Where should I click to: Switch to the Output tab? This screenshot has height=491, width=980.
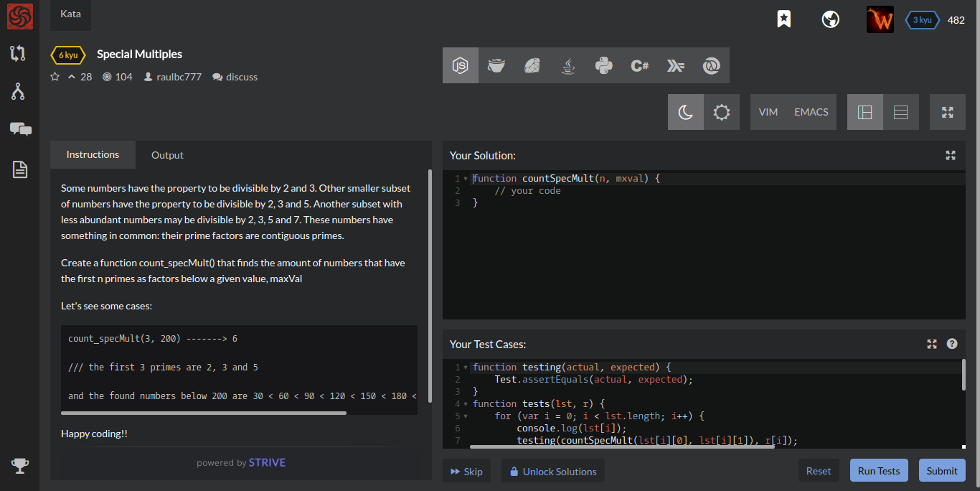click(x=167, y=154)
